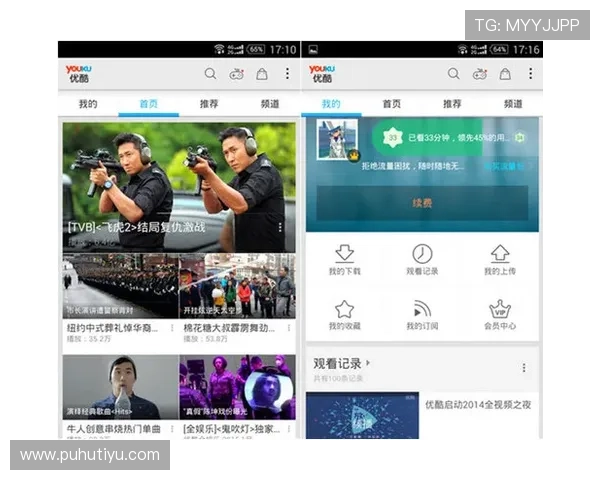Tap 已看33分钟 watch-time progress bar
Viewport: 600px width, 480px height.
(x=452, y=137)
